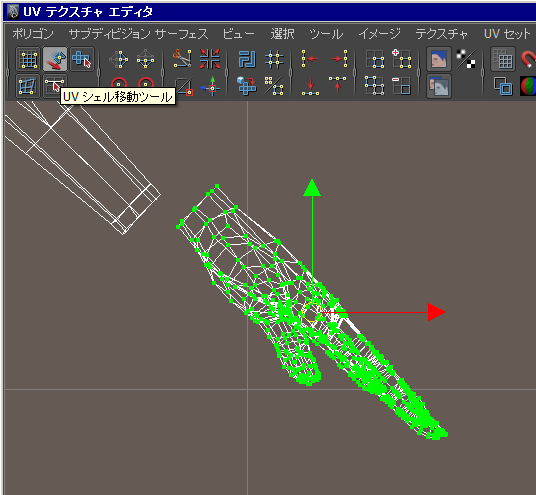Click the red X-axis manipulator arrow
Screen dimensions: 536x495
pyautogui.click(x=437, y=312)
